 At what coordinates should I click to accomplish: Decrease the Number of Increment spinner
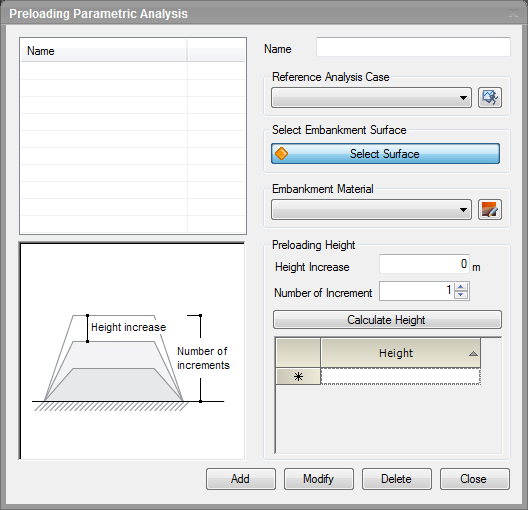[x=461, y=295]
